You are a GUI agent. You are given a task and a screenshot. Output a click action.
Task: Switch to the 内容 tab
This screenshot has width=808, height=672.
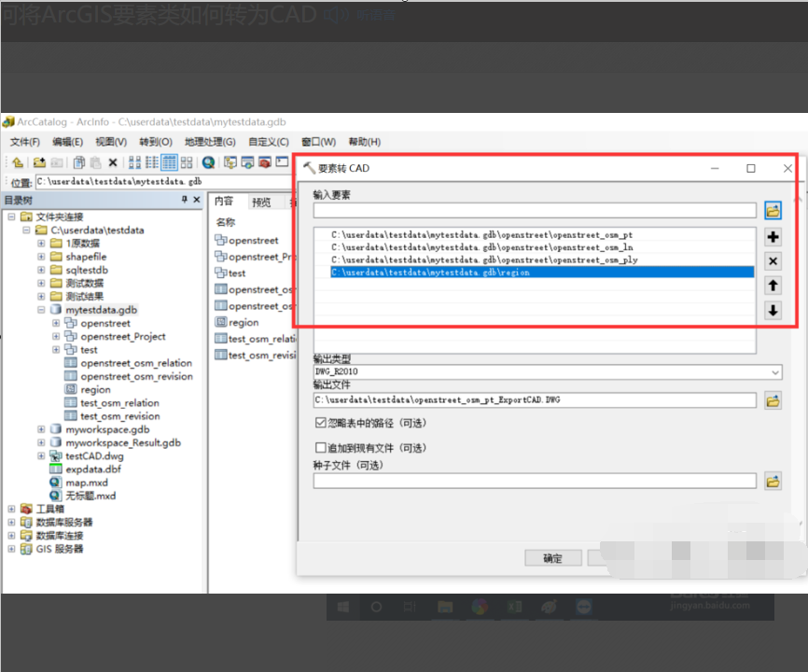point(224,201)
